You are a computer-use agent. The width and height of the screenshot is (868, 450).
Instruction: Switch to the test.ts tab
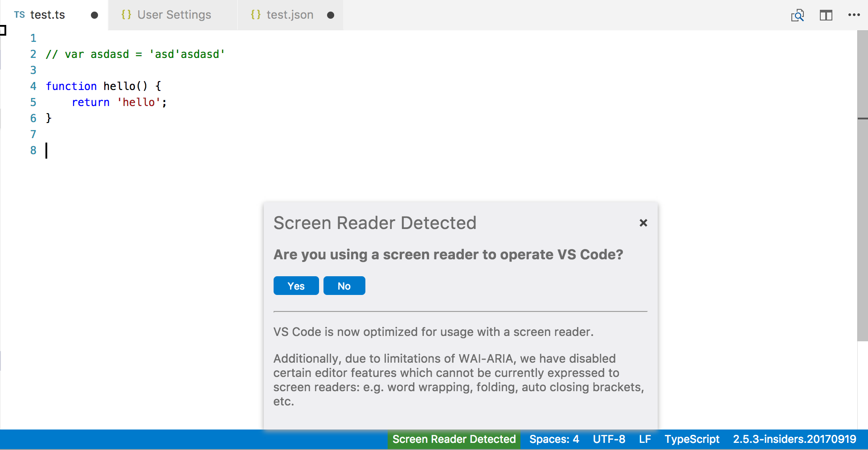54,15
